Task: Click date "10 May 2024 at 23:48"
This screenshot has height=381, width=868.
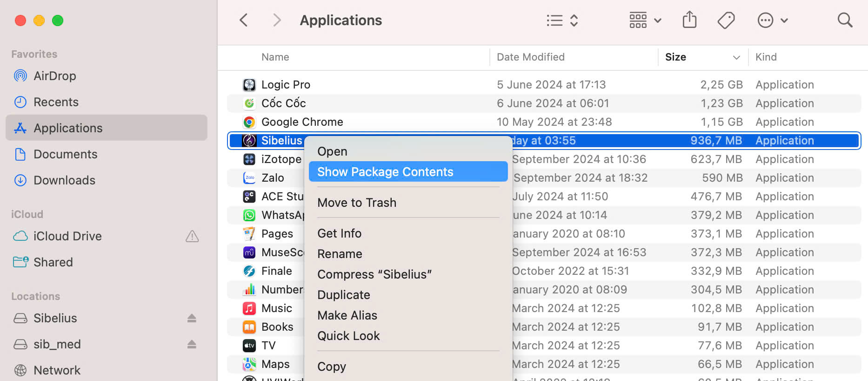Action: (x=554, y=122)
